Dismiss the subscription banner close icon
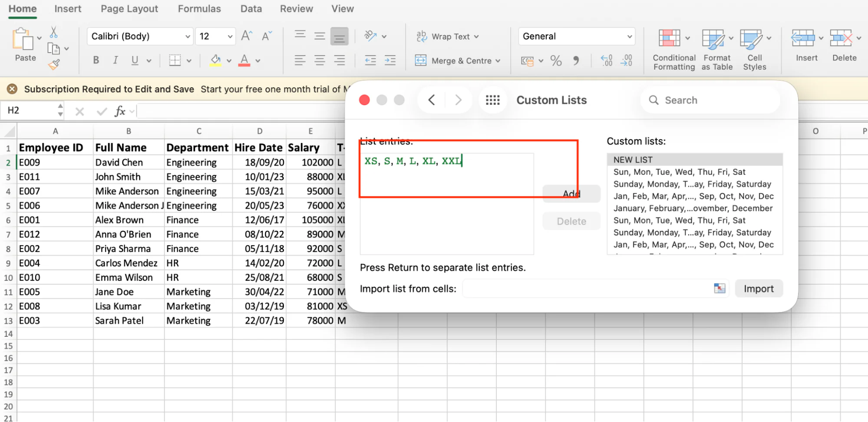 tap(12, 89)
